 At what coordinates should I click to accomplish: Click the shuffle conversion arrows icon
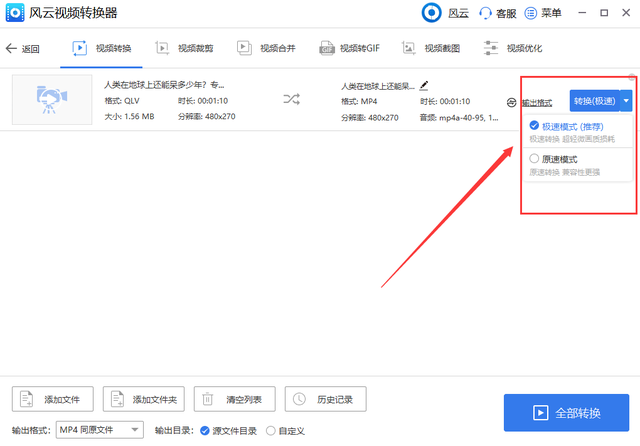coord(291,99)
